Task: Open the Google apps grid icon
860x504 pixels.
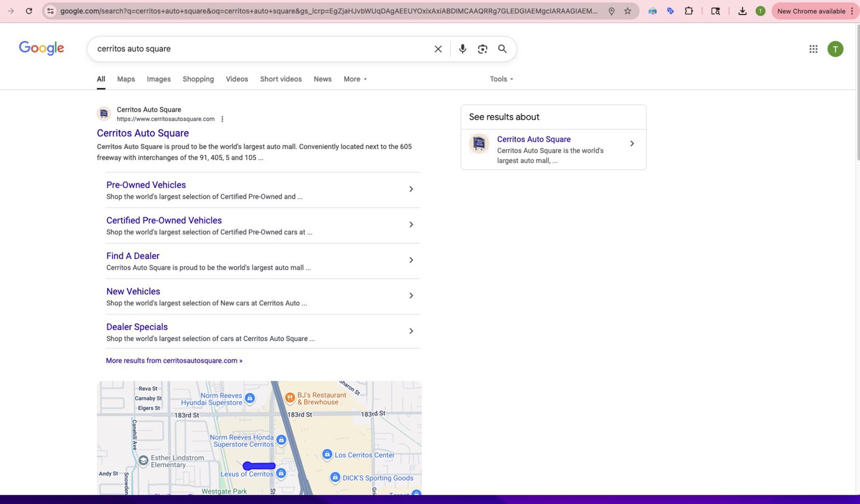Action: point(813,49)
